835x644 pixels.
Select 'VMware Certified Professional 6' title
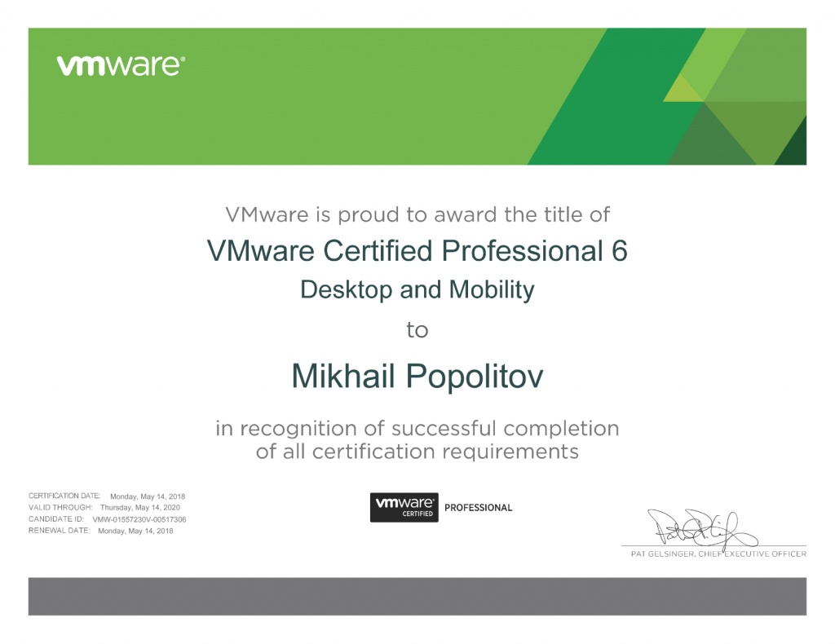(417, 251)
